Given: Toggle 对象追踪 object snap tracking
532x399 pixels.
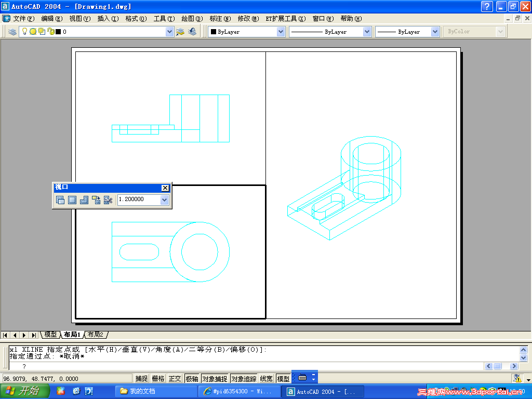Looking at the screenshot, I should tap(244, 379).
